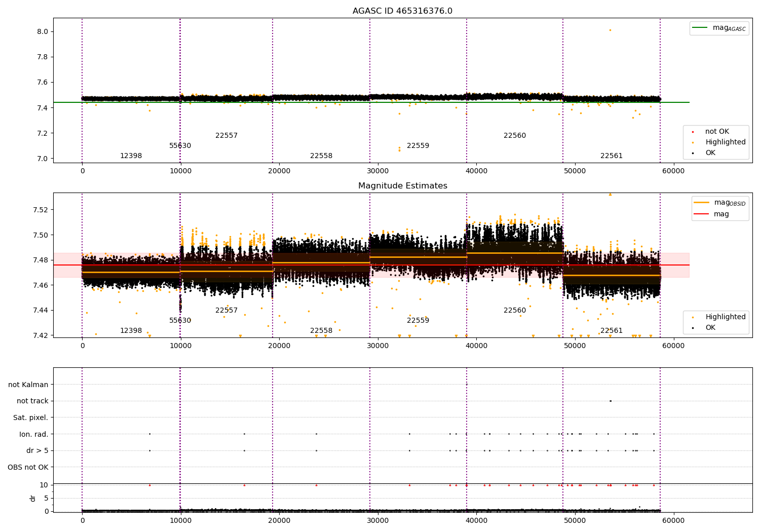The height and width of the screenshot is (532, 760).
Task: Click the '10000' x-tick under the middle plot
Action: click(x=180, y=346)
